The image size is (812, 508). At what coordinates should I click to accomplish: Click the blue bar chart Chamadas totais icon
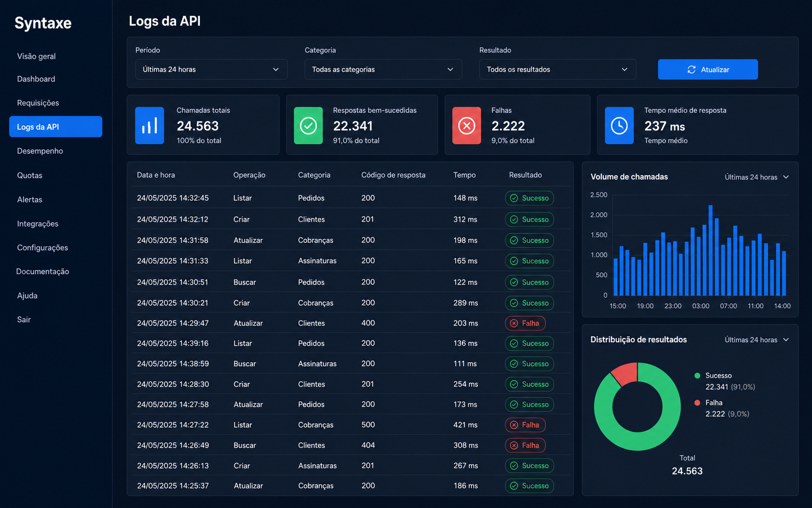click(x=150, y=125)
